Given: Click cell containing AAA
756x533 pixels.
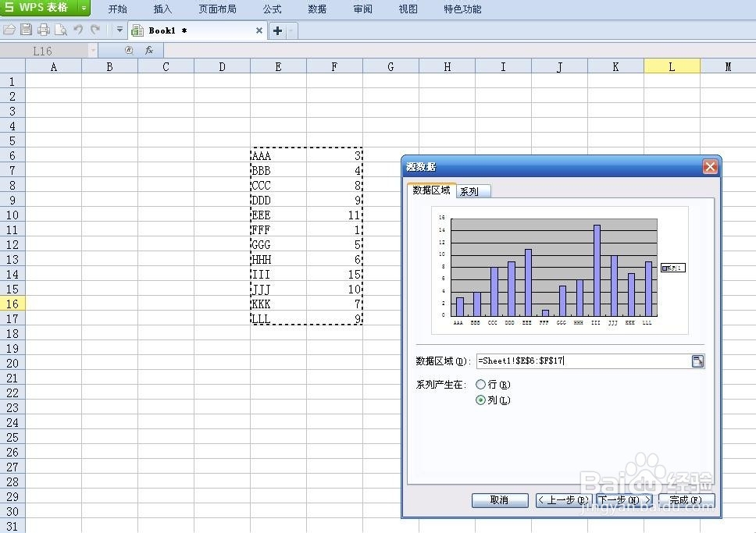Looking at the screenshot, I should click(x=278, y=155).
